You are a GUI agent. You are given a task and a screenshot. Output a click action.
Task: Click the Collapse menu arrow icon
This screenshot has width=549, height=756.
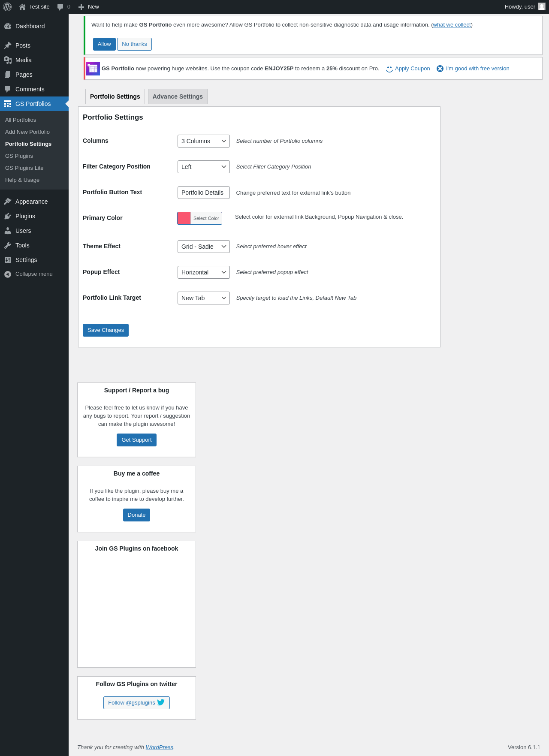(x=8, y=274)
